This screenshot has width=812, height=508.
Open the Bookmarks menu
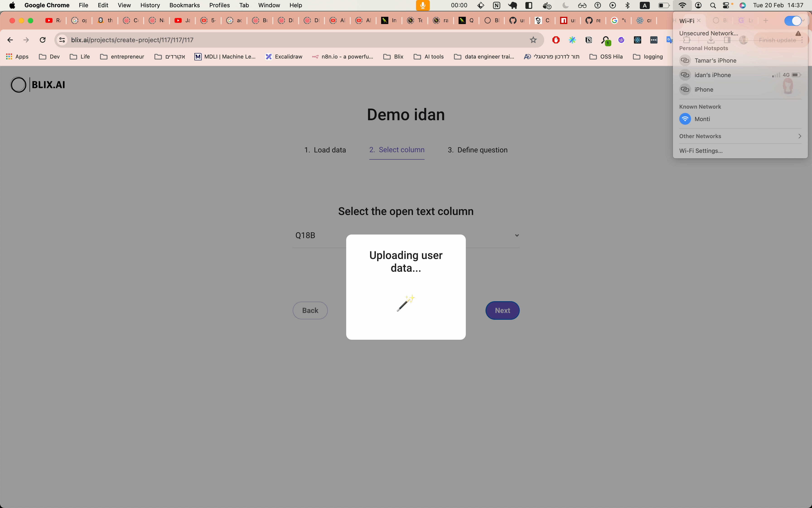(185, 5)
